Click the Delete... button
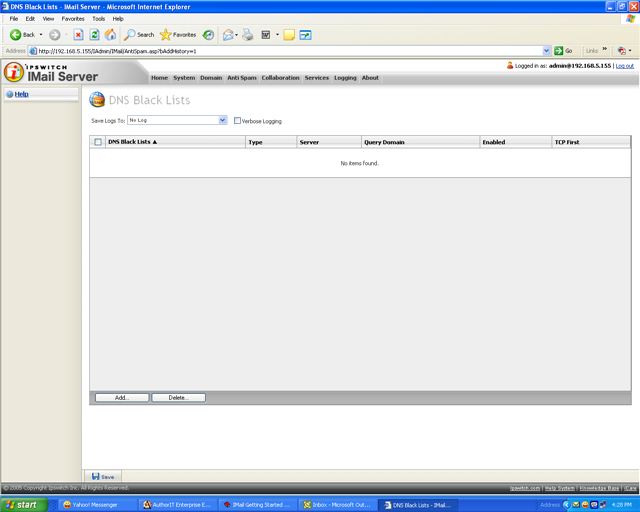640x512 pixels. [178, 398]
